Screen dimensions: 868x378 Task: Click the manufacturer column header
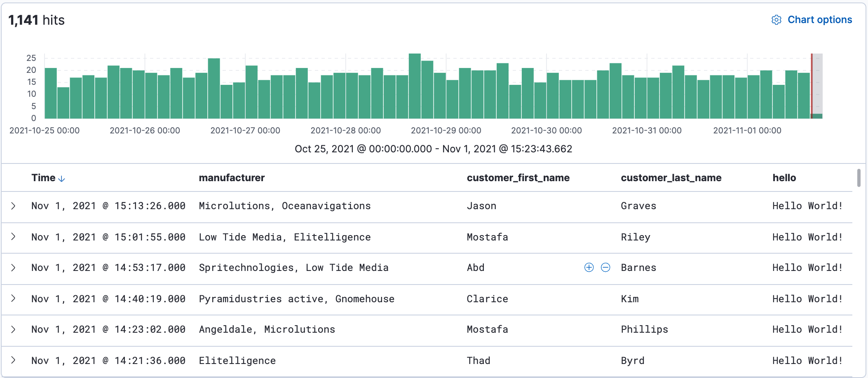pos(232,178)
